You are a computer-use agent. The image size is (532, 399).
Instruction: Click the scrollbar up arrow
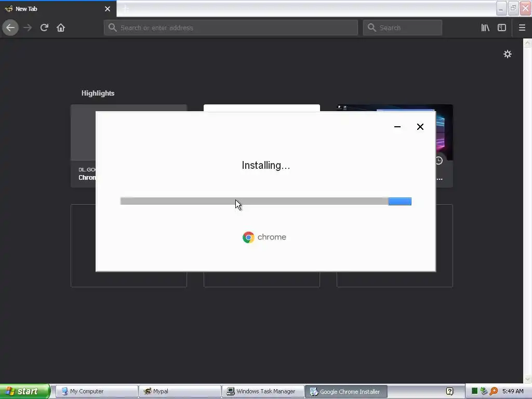(527, 43)
